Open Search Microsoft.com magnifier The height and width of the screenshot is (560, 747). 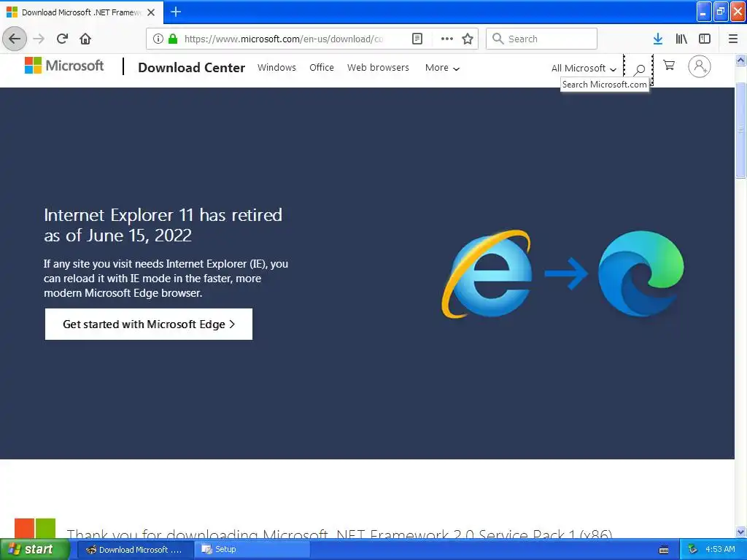(639, 69)
